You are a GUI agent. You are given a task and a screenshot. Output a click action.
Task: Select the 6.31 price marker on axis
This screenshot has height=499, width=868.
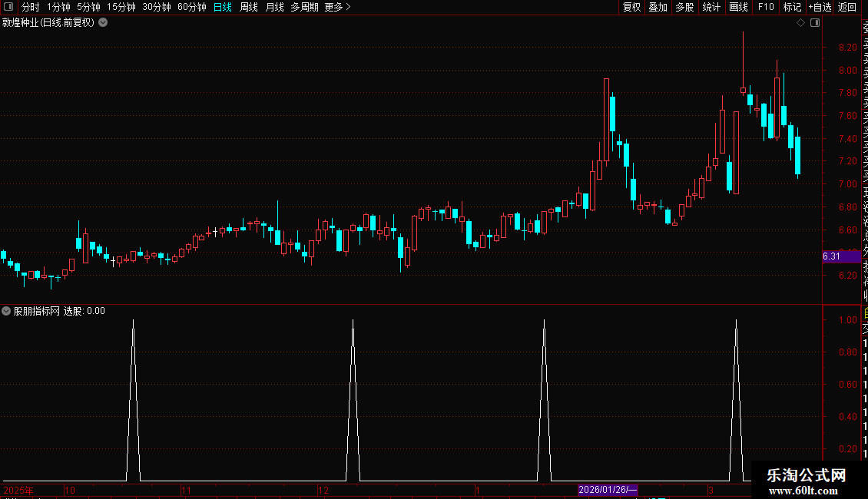pos(841,256)
